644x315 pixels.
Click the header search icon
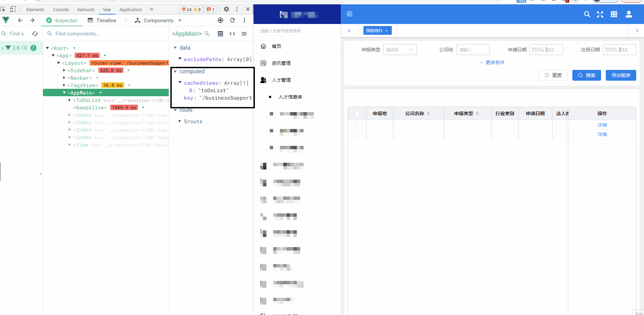587,14
